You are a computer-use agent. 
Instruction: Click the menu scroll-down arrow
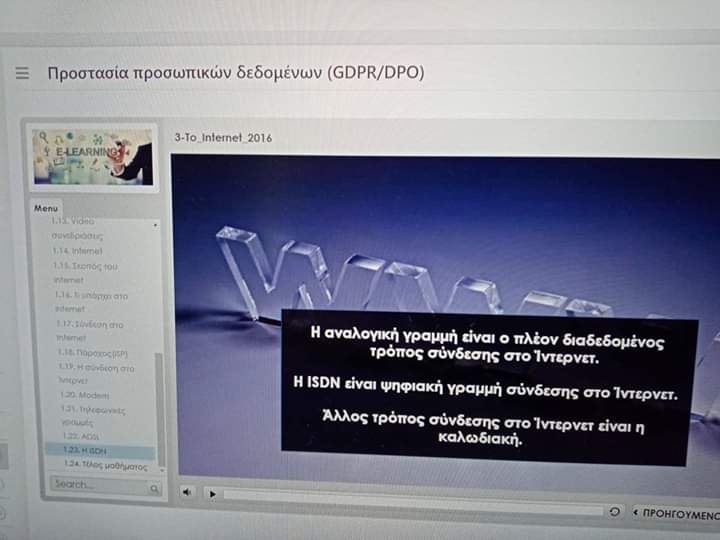pyautogui.click(x=161, y=470)
